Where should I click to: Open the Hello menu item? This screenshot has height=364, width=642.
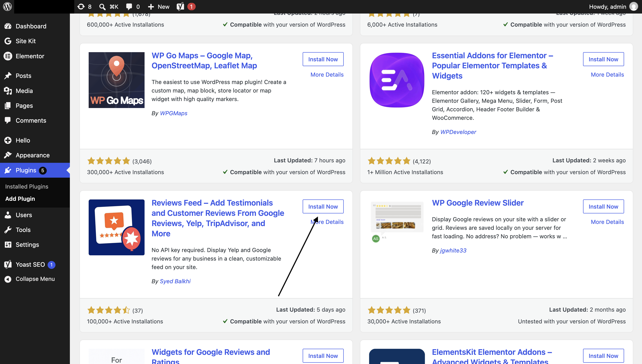tap(35, 140)
